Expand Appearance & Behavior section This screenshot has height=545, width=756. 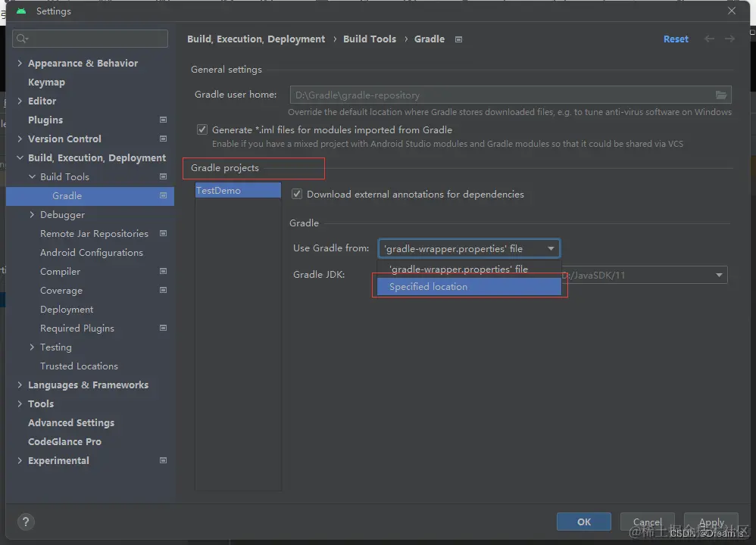point(20,63)
